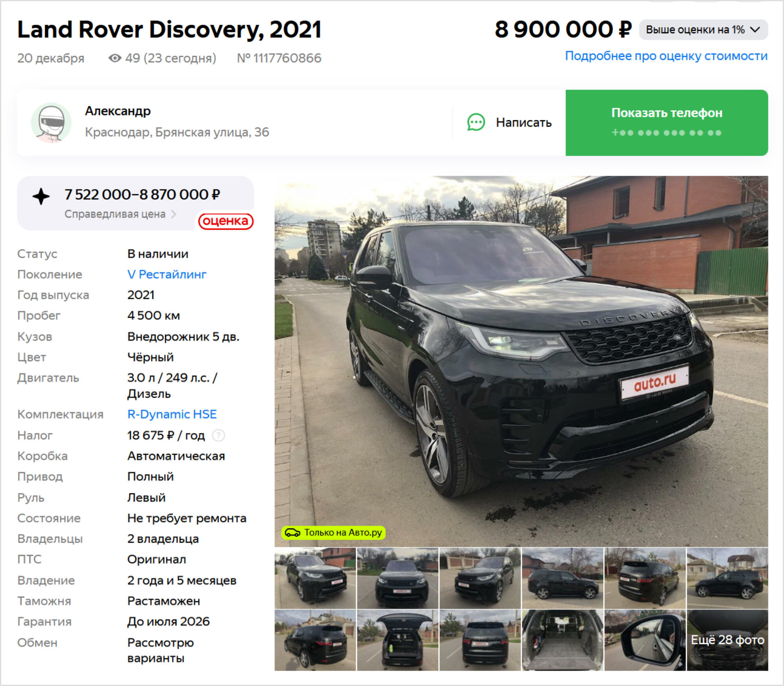The width and height of the screenshot is (784, 686).
Task: Click the car icon on Авто.ру badge
Action: 292,533
